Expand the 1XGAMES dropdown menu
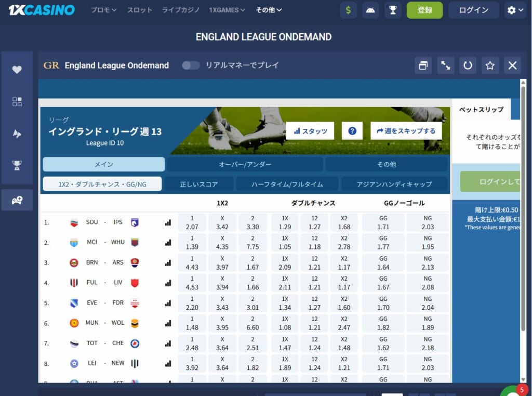 point(227,10)
